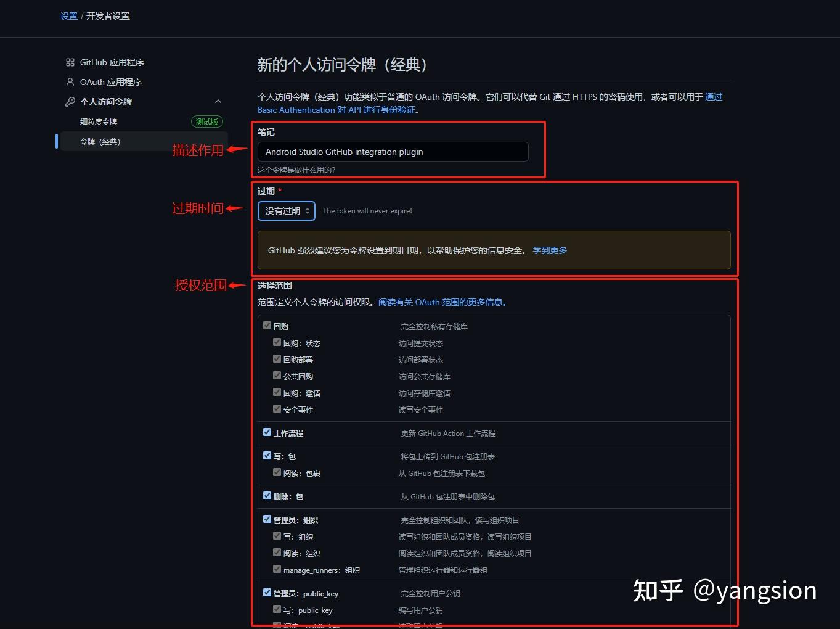The height and width of the screenshot is (629, 840).
Task: Open the 没有过期 expiration dropdown
Action: click(x=286, y=210)
